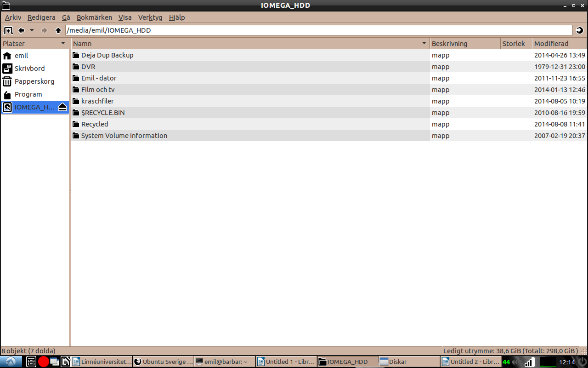Navigate forward with the right arrow
588x368 pixels.
[45, 30]
